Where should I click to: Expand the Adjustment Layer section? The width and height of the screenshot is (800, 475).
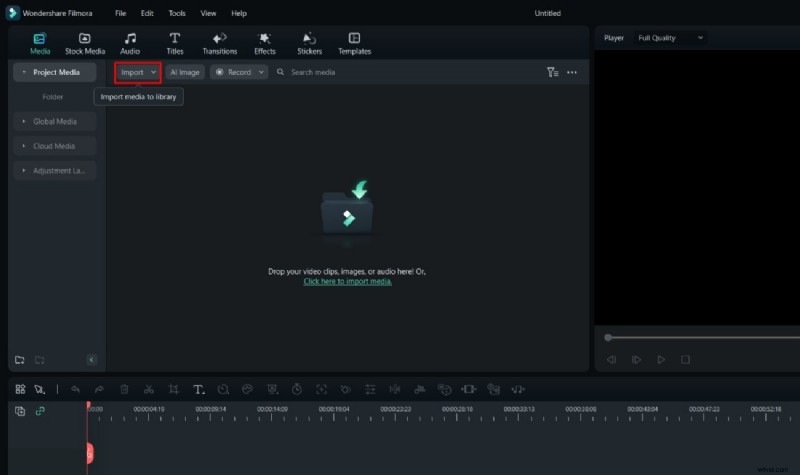coord(55,170)
